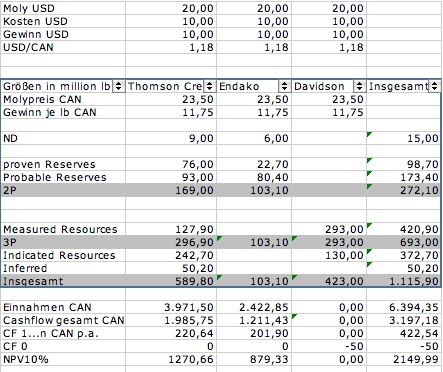This screenshot has width=443, height=372.
Task: Select the 'Indicated Resources' row label
Action: tap(63, 255)
